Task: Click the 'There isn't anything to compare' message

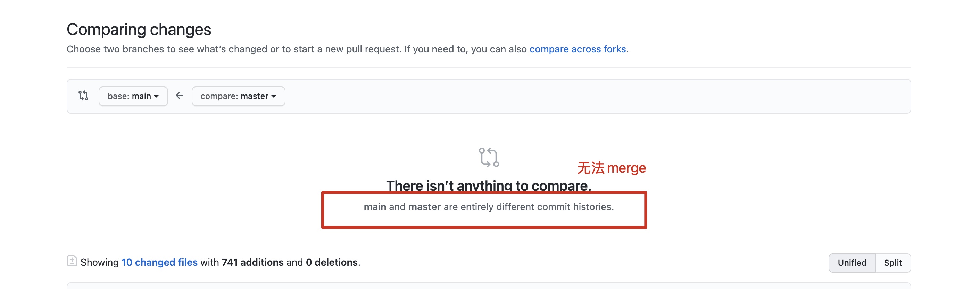Action: click(489, 185)
